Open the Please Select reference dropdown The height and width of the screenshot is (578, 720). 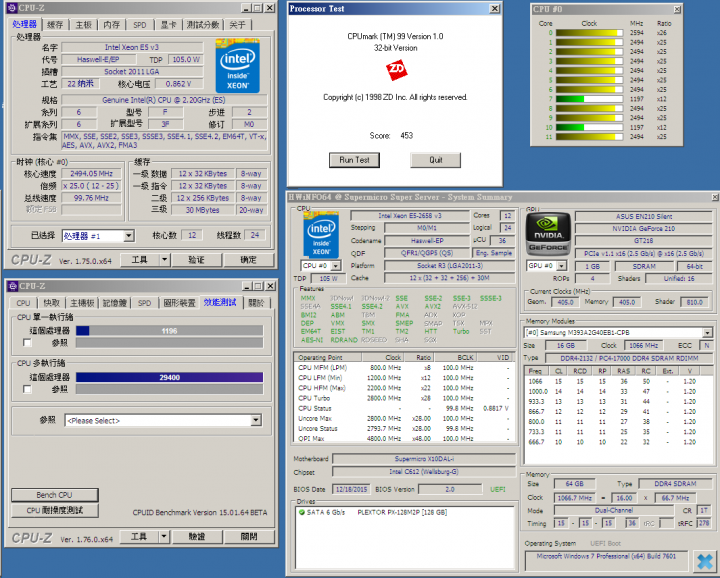click(x=256, y=420)
